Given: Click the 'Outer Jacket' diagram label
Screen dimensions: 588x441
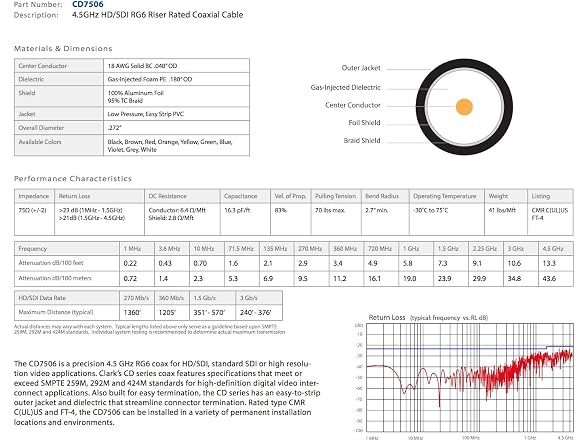Looking at the screenshot, I should 361,68.
